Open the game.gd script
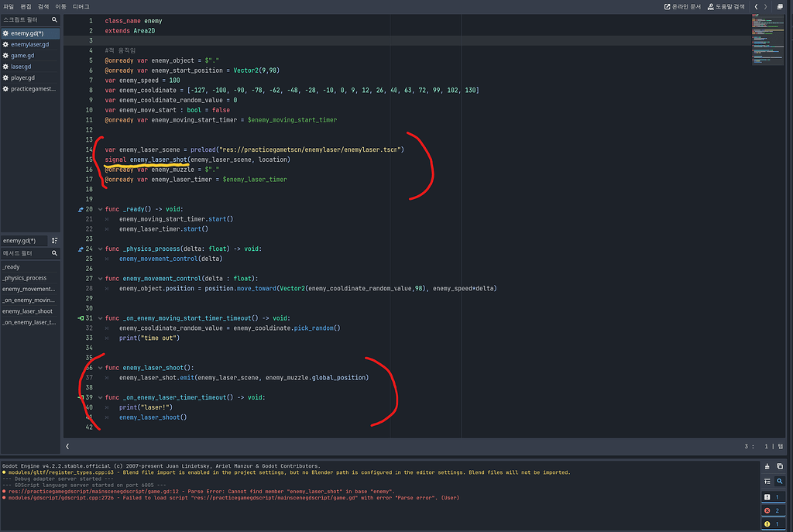Image resolution: width=793 pixels, height=532 pixels. [x=30, y=56]
